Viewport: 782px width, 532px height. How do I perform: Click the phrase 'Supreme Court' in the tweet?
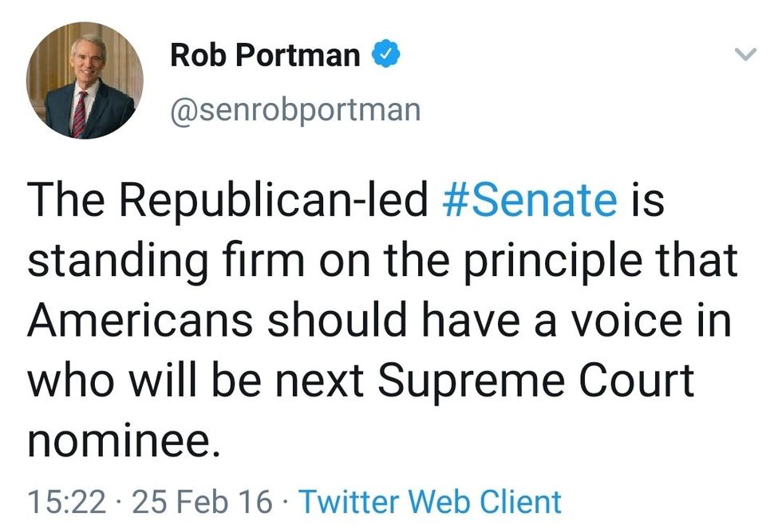pos(535,381)
